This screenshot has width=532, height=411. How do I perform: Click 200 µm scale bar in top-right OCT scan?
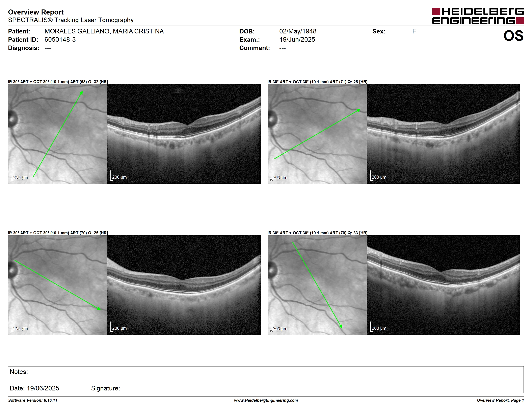[x=378, y=176]
